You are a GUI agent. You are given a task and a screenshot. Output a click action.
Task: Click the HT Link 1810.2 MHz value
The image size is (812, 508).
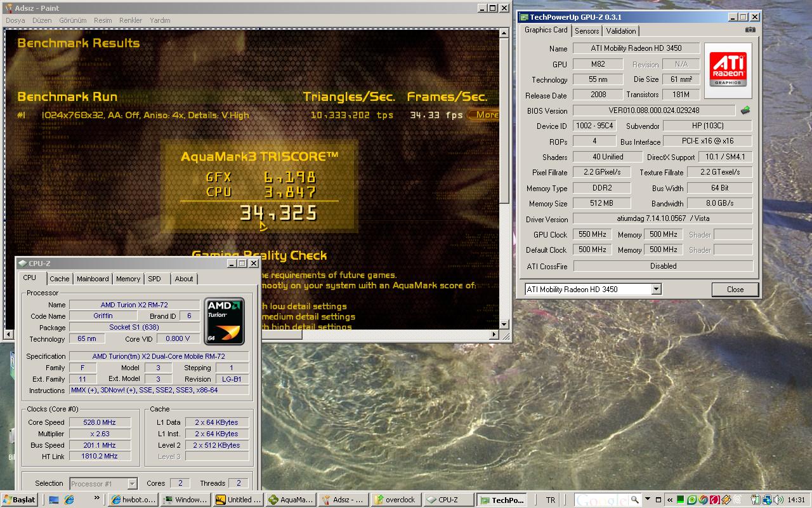100,456
